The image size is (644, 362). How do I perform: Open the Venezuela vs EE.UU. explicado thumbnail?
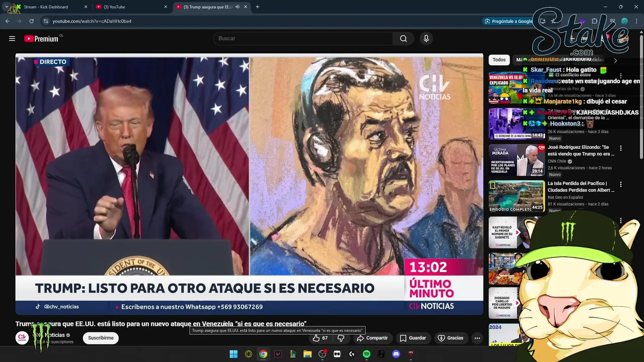[516, 88]
